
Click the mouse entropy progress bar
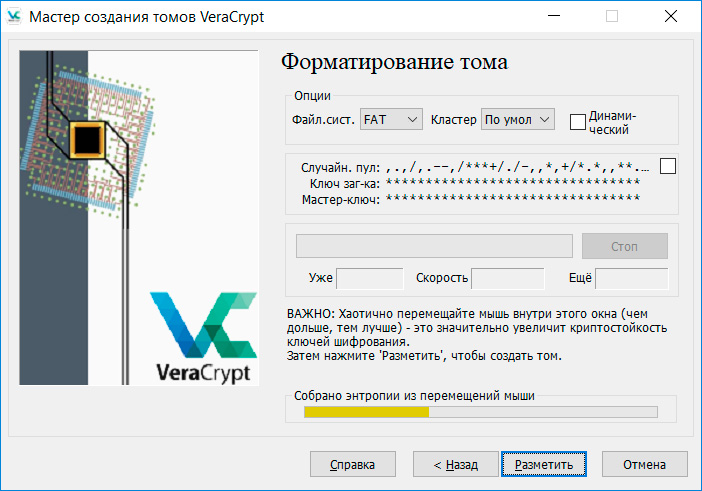[x=480, y=411]
